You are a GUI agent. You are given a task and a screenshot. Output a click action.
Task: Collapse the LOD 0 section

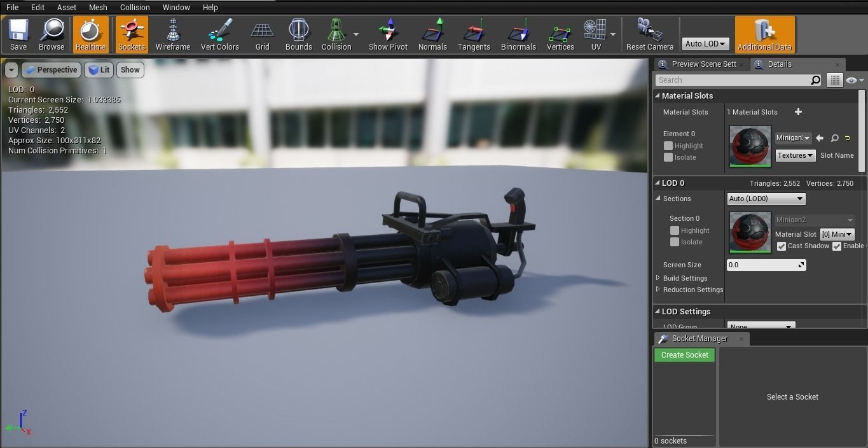pos(658,183)
